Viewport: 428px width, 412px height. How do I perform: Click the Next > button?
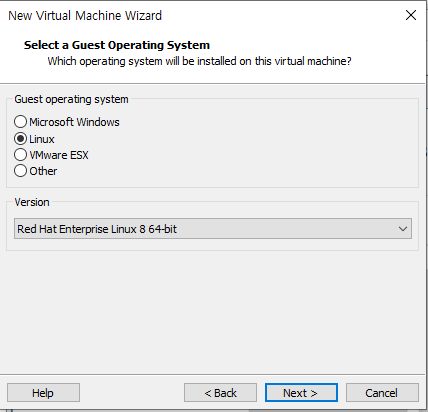click(x=301, y=393)
